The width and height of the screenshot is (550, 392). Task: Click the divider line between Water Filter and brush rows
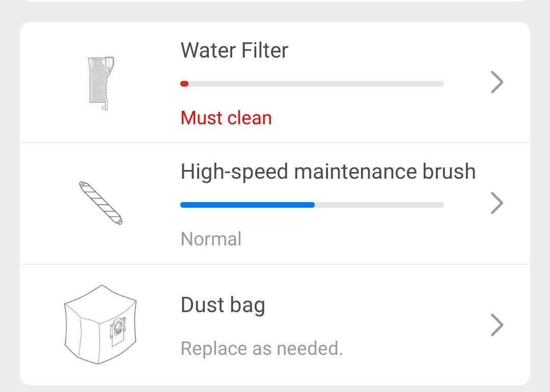tap(275, 143)
